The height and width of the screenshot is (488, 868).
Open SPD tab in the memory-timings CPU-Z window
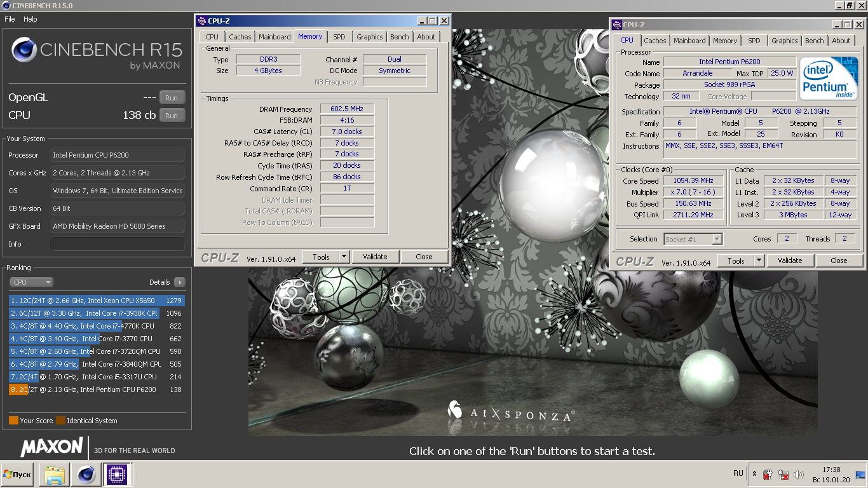[339, 37]
